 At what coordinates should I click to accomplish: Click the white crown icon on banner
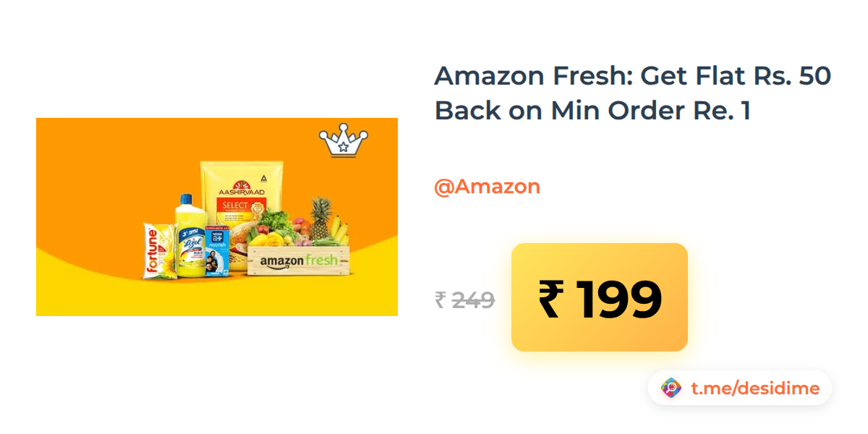[x=344, y=140]
